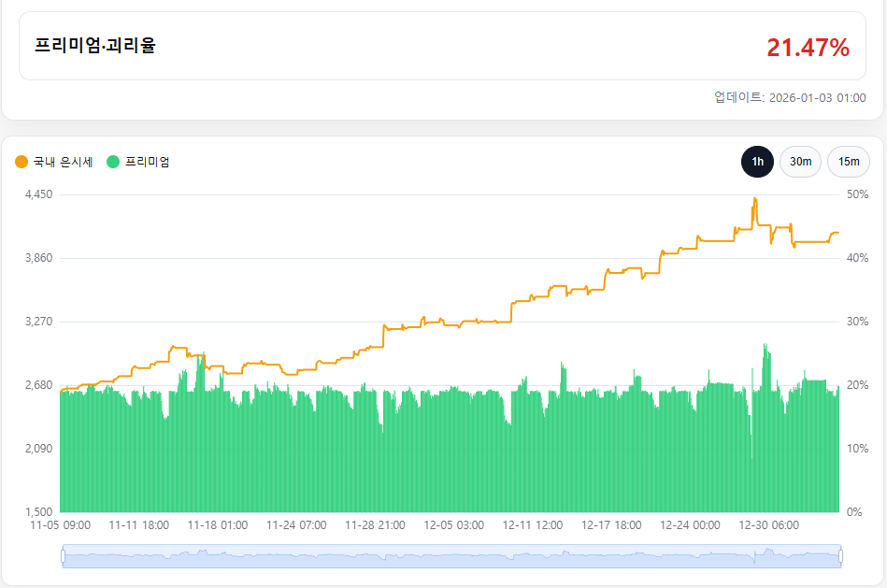Click the tallest green premium bar near 12-30
887x588 pixels.
[x=765, y=345]
